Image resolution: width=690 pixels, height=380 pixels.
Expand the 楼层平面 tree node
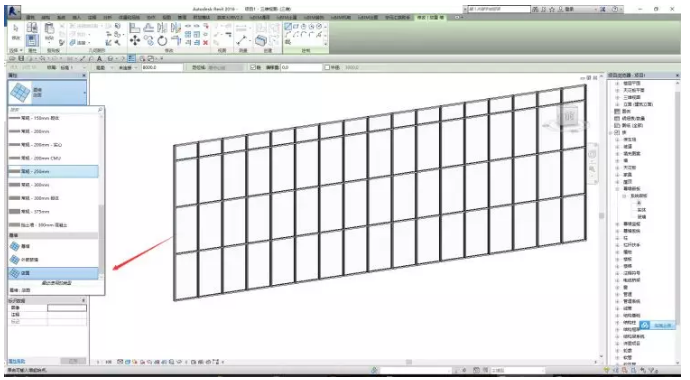pyautogui.click(x=617, y=83)
